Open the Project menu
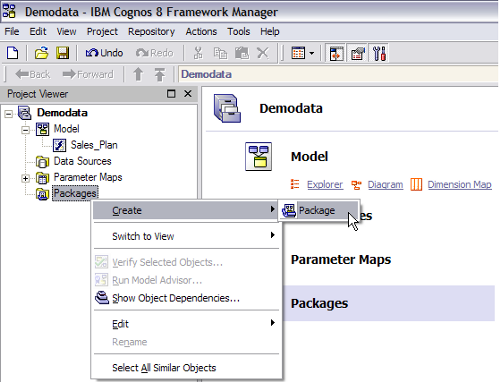This screenshot has height=382, width=500. tap(102, 32)
